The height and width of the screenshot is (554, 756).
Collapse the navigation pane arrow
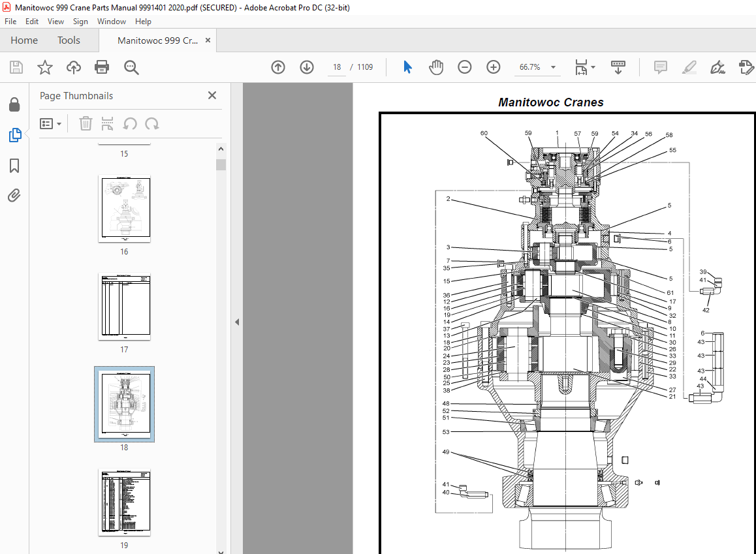pos(237,322)
